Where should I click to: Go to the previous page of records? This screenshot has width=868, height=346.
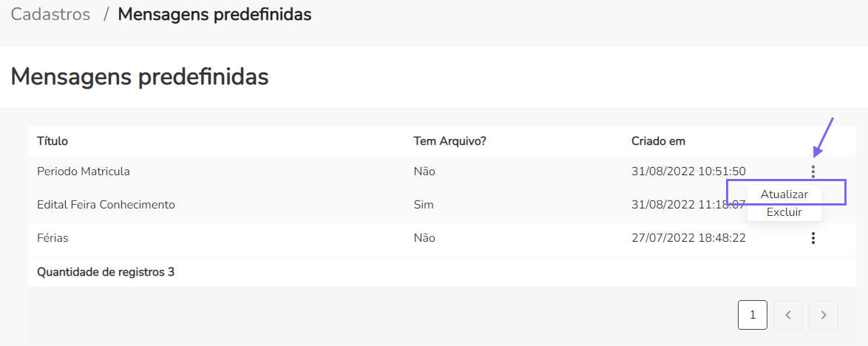tap(788, 315)
